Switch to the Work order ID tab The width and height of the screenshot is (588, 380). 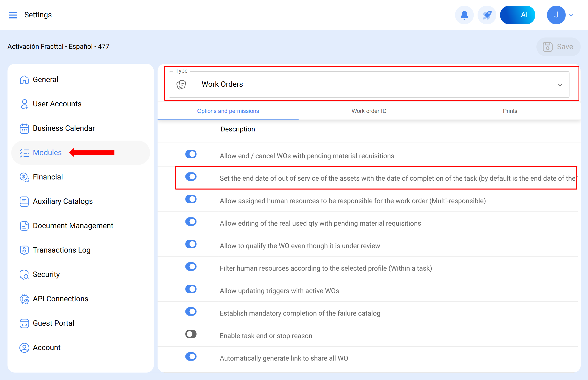coord(369,111)
